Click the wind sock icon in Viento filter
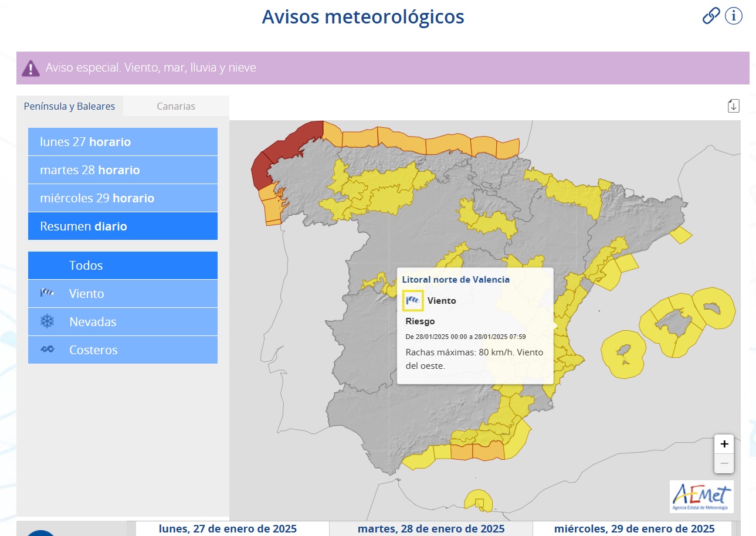The height and width of the screenshot is (536, 756). 47,293
